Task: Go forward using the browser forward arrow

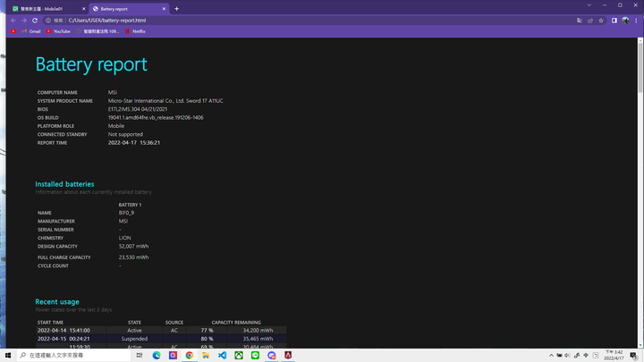Action: pos(24,21)
